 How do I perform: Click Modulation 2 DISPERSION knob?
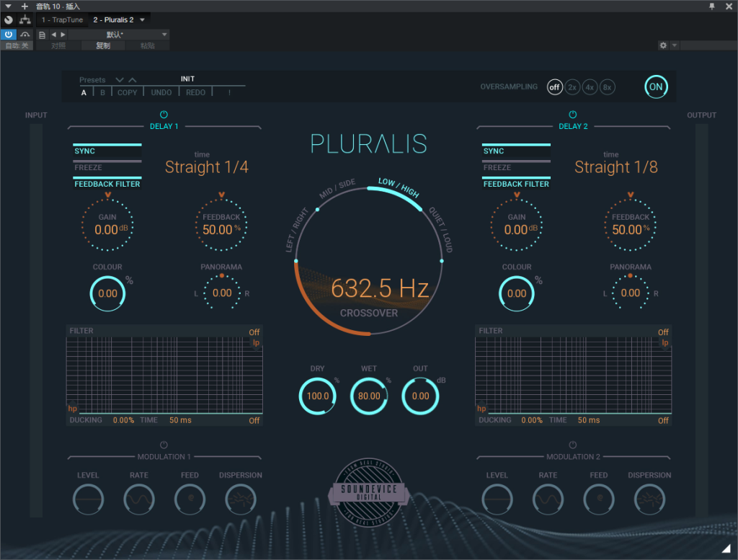[649, 499]
